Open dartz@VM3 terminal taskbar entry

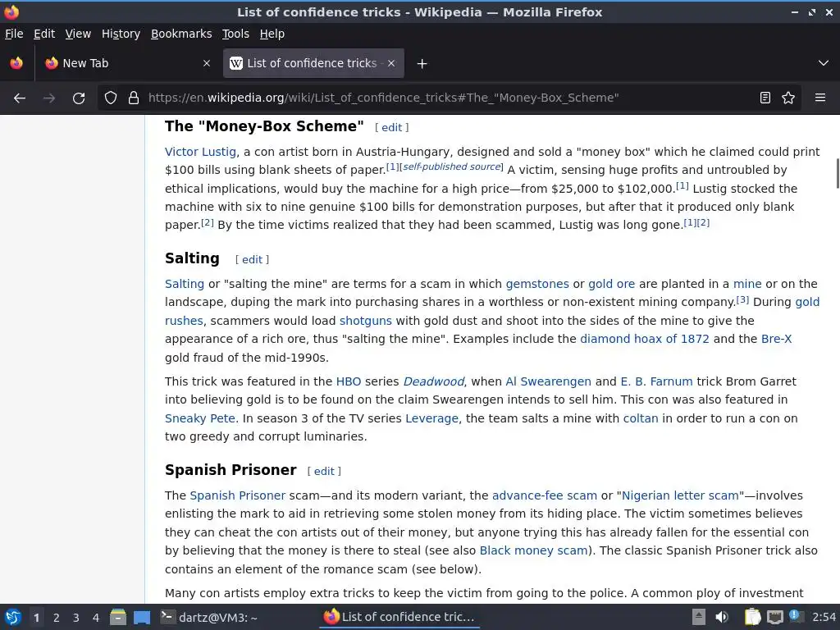tap(209, 617)
